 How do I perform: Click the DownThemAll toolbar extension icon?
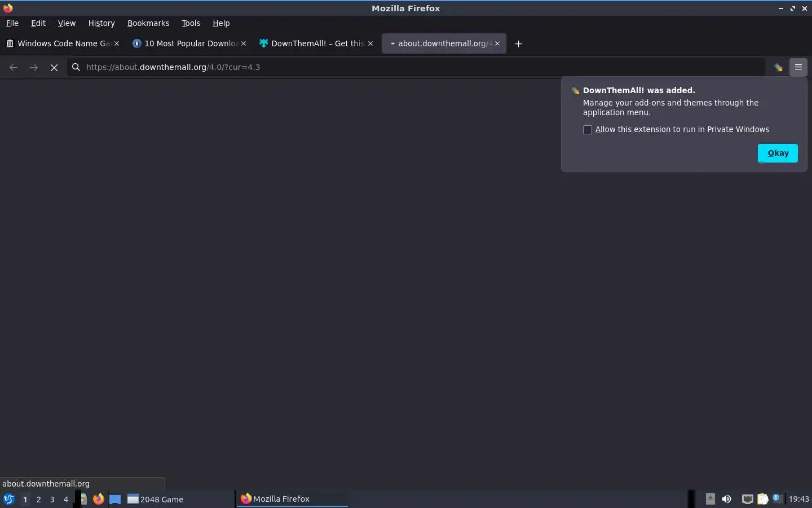coord(778,67)
